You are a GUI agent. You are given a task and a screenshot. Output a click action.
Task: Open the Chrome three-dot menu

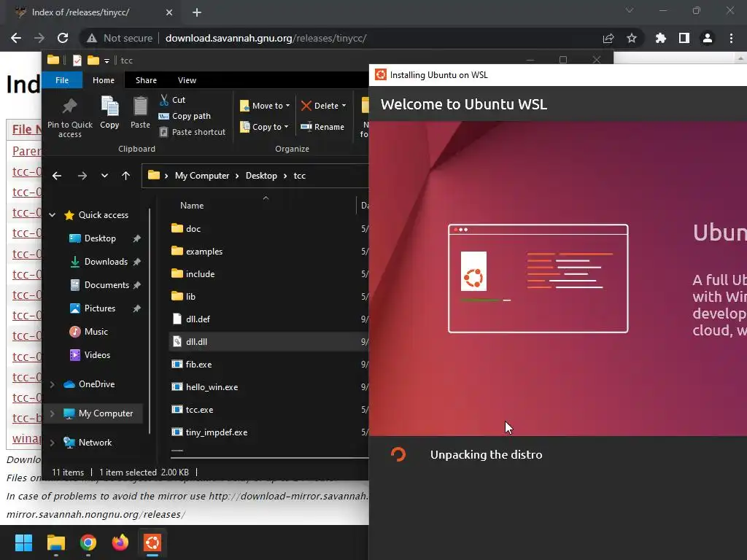pos(731,38)
